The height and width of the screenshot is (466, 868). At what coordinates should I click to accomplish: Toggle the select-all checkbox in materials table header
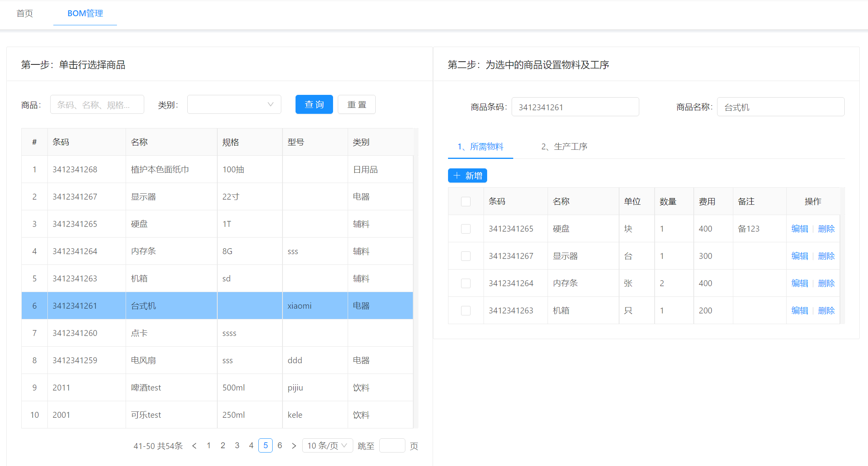tap(466, 202)
